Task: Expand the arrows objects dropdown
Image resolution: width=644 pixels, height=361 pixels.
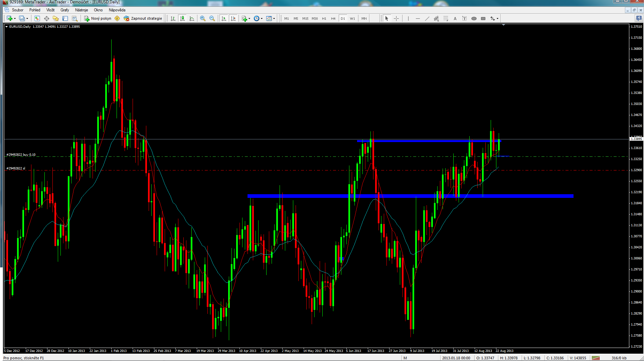Action: [497, 19]
